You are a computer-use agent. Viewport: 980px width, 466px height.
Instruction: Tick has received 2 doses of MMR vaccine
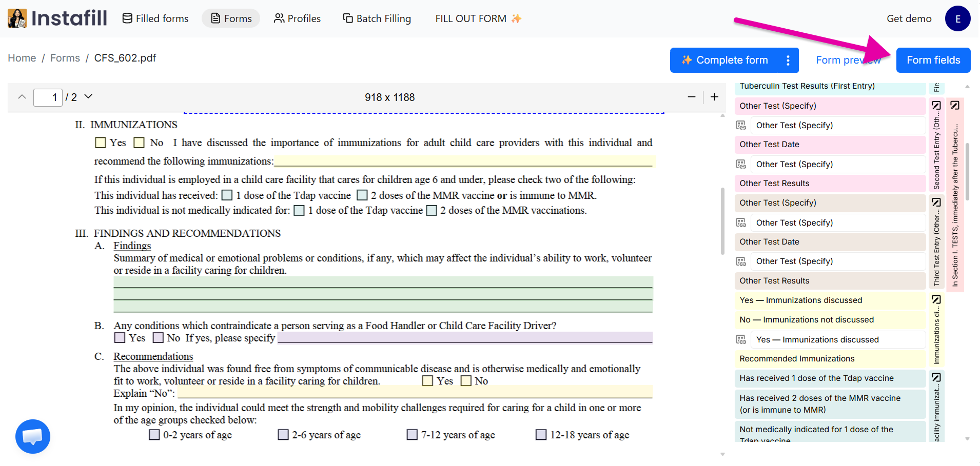click(362, 195)
